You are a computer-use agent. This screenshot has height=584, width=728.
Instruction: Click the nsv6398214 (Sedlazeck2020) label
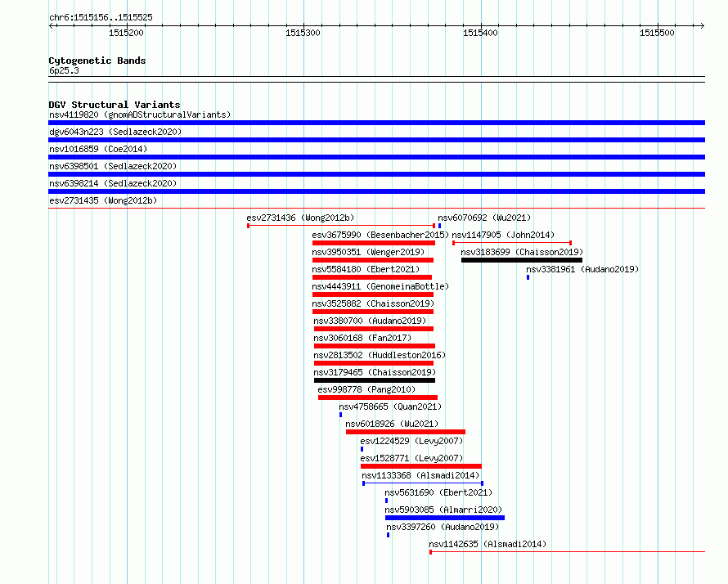pos(113,183)
